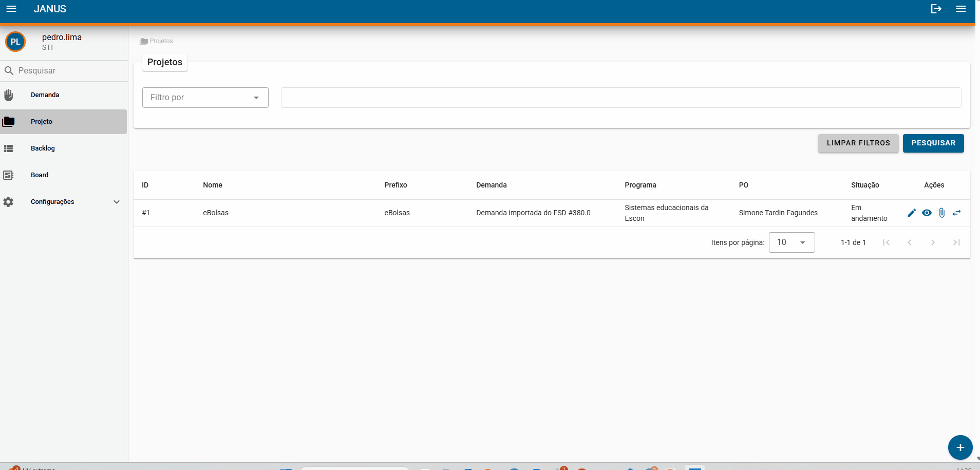Click the Nome column header
980x470 pixels.
(x=213, y=185)
